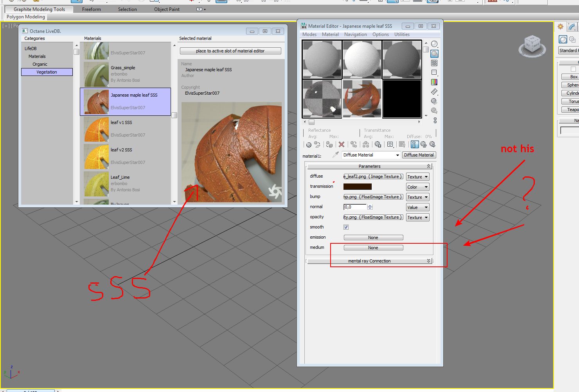
Task: Click Put Material to Scene icon
Action: [x=317, y=145]
